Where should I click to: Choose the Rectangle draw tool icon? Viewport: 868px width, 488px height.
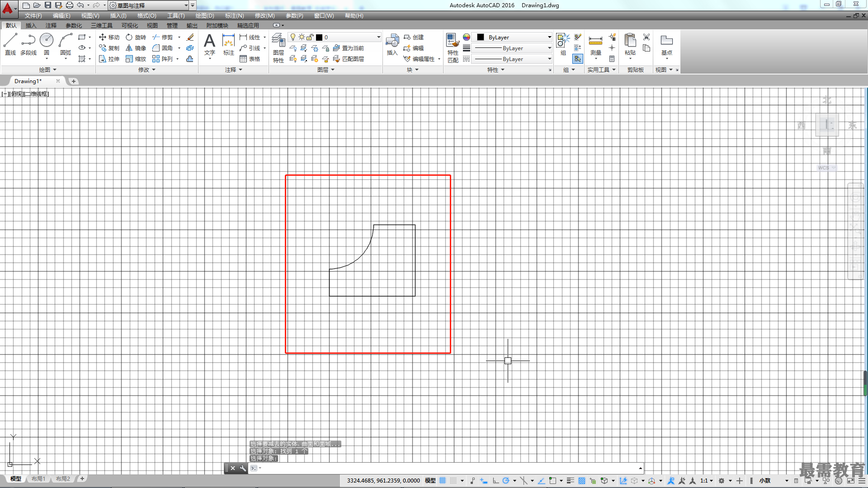(x=82, y=37)
